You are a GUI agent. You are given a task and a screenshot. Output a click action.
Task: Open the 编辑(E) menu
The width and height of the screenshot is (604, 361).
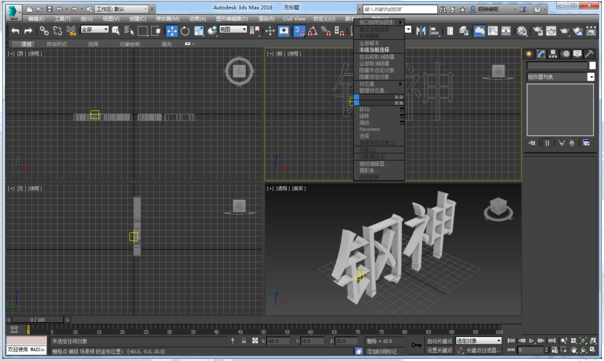point(36,18)
